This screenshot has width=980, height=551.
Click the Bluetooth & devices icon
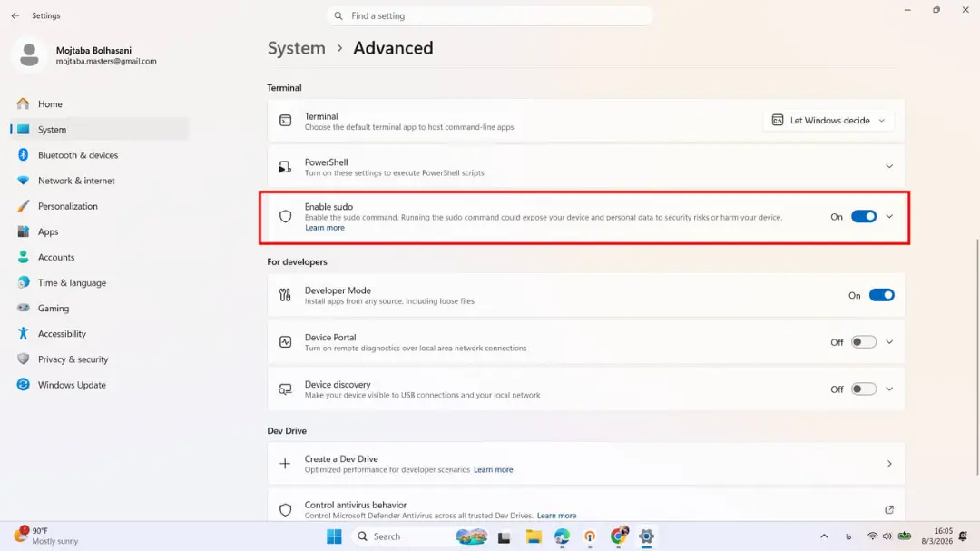point(23,154)
